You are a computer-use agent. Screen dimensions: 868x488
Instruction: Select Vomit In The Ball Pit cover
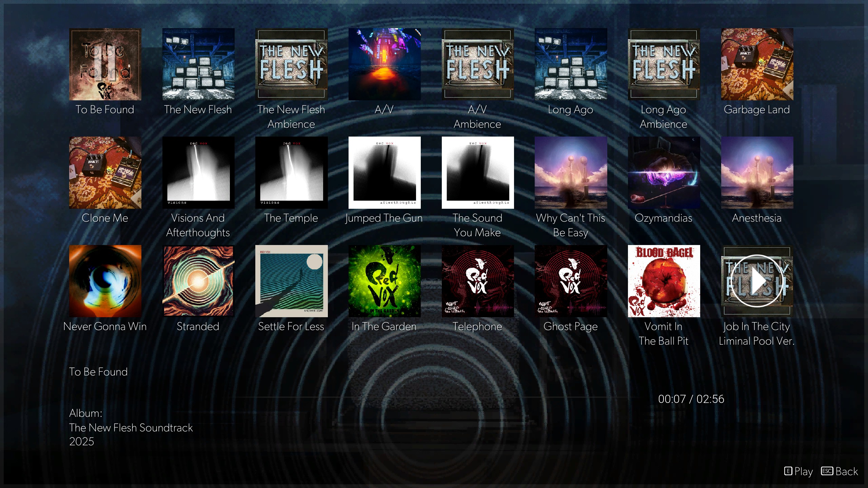pyautogui.click(x=664, y=281)
